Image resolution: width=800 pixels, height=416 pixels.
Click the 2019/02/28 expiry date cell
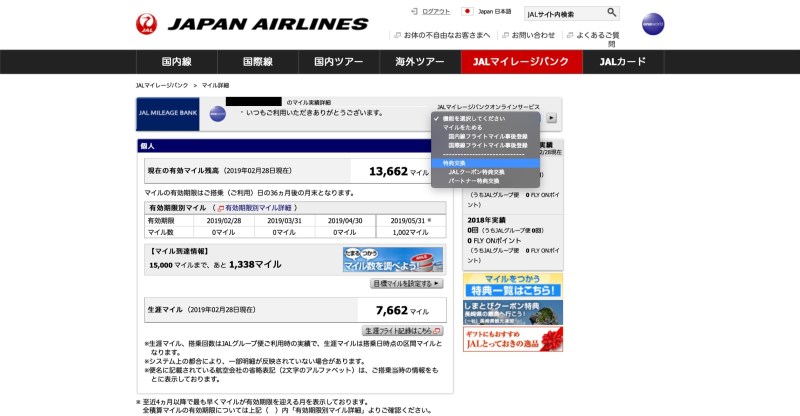pos(223,221)
